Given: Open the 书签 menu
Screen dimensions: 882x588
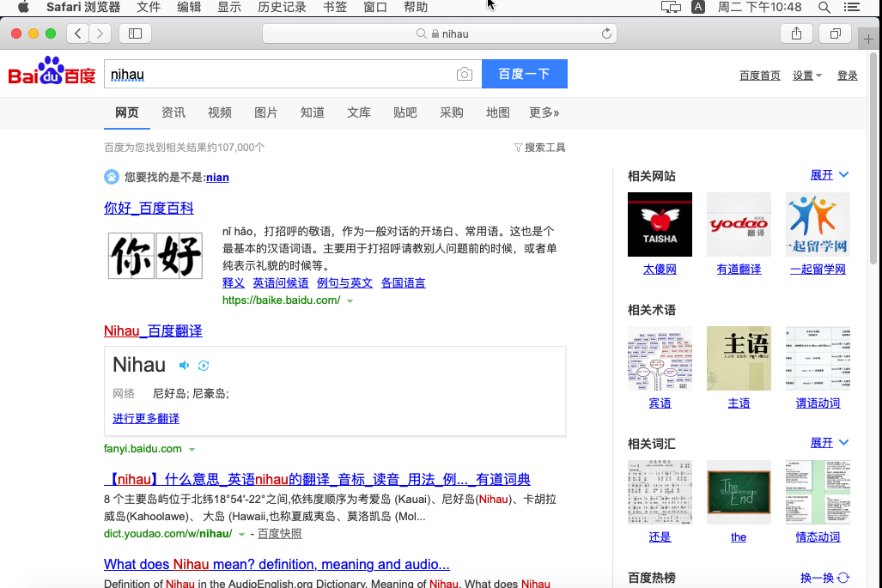Looking at the screenshot, I should pyautogui.click(x=335, y=8).
